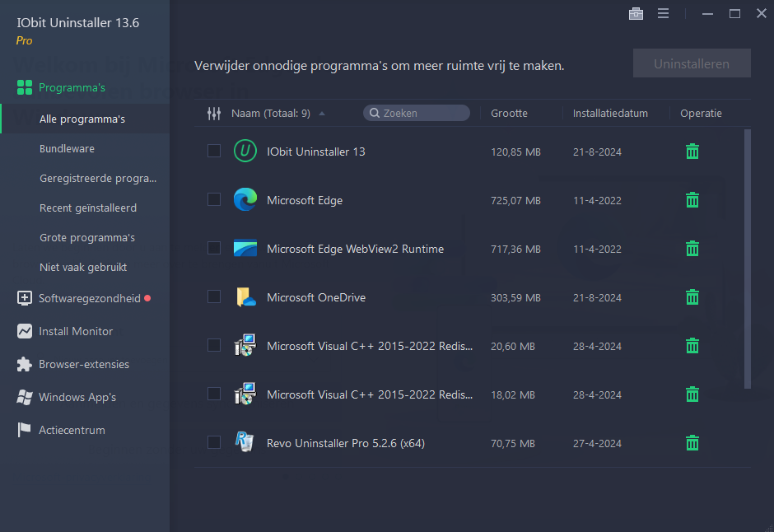Click inside the Zoeken search field
Viewport: 774px width, 532px height.
(417, 113)
